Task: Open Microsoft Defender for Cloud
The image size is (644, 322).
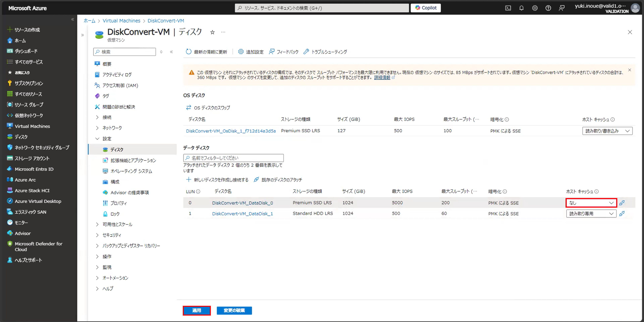Action: point(34,246)
